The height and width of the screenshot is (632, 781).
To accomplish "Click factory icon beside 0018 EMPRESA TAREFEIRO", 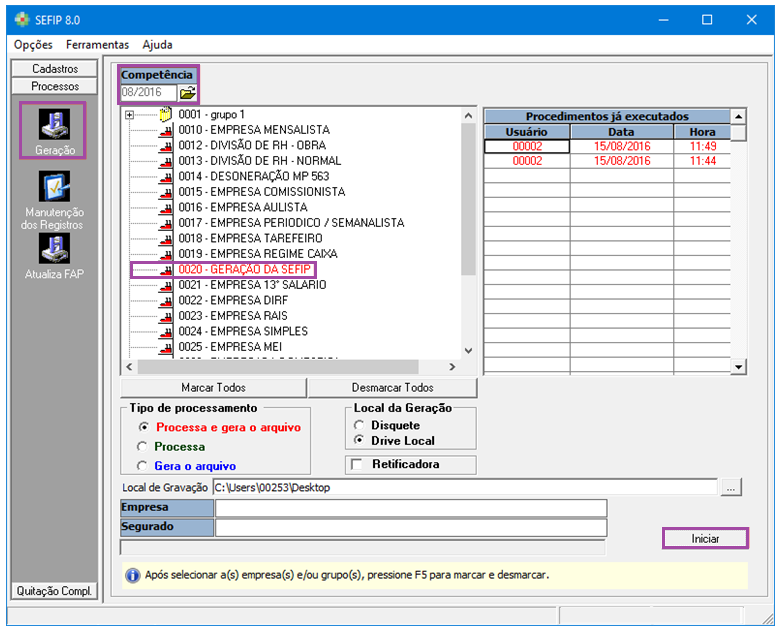I will coord(166,239).
